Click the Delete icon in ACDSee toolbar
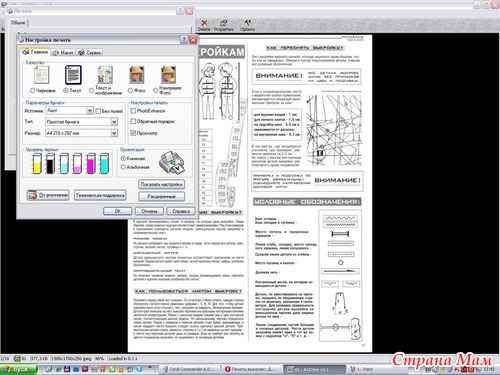 (204, 23)
